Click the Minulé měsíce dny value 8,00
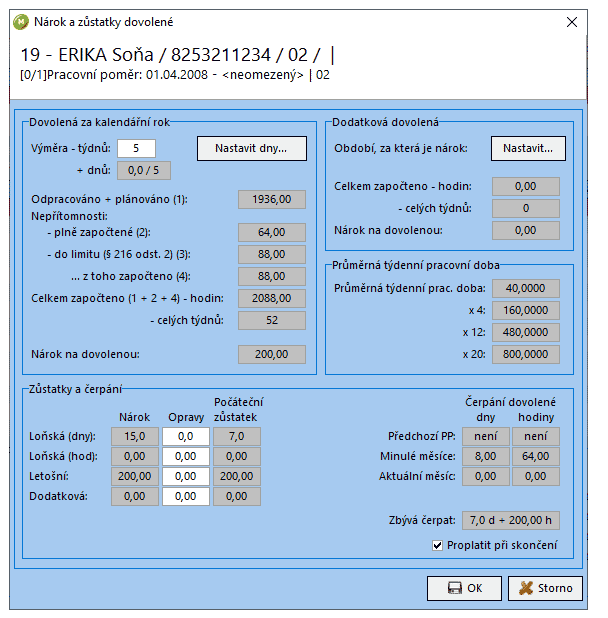608x618 pixels. coord(484,456)
